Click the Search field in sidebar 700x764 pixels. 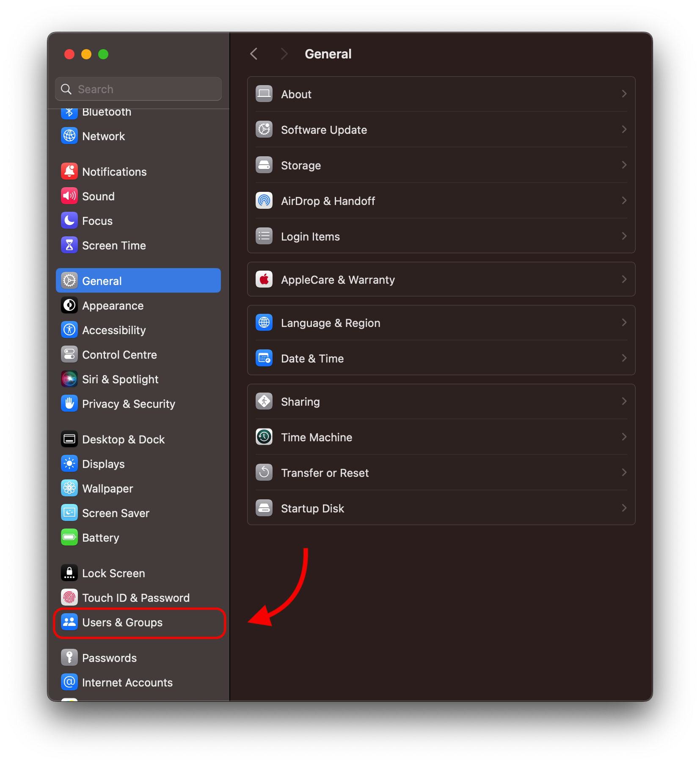[138, 89]
